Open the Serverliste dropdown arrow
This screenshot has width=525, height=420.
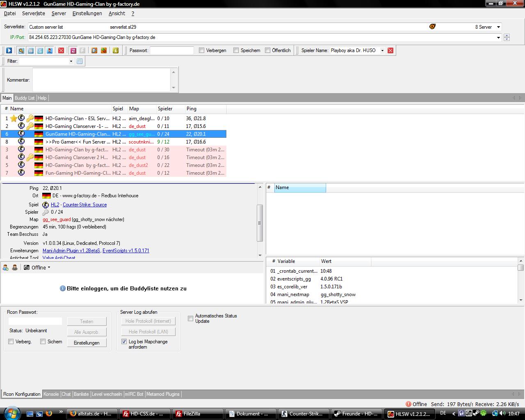pos(498,27)
